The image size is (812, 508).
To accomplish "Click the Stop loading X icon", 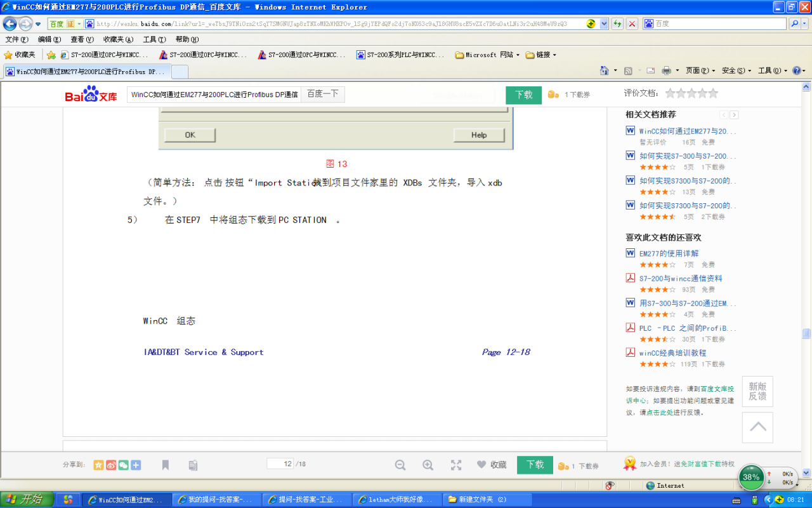I will 632,23.
